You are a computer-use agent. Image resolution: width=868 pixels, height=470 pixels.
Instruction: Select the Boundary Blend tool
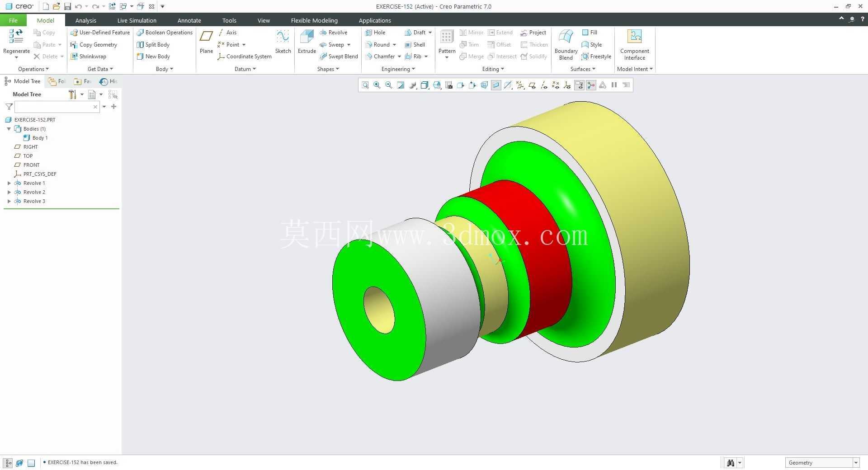(566, 44)
